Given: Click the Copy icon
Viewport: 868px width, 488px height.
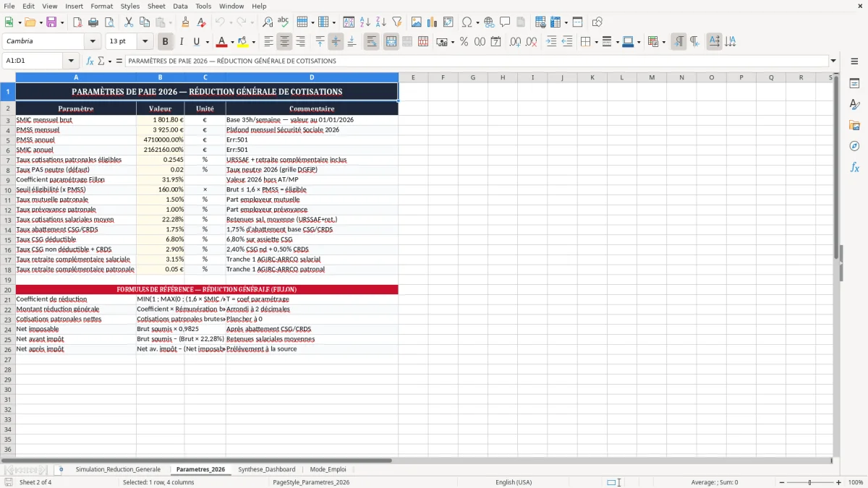Looking at the screenshot, I should 143,22.
